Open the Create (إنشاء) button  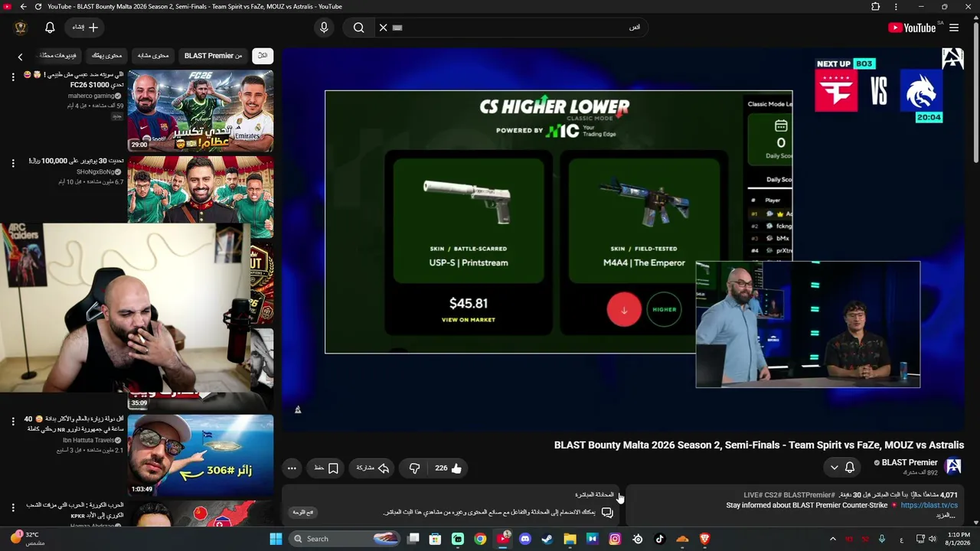coord(85,28)
